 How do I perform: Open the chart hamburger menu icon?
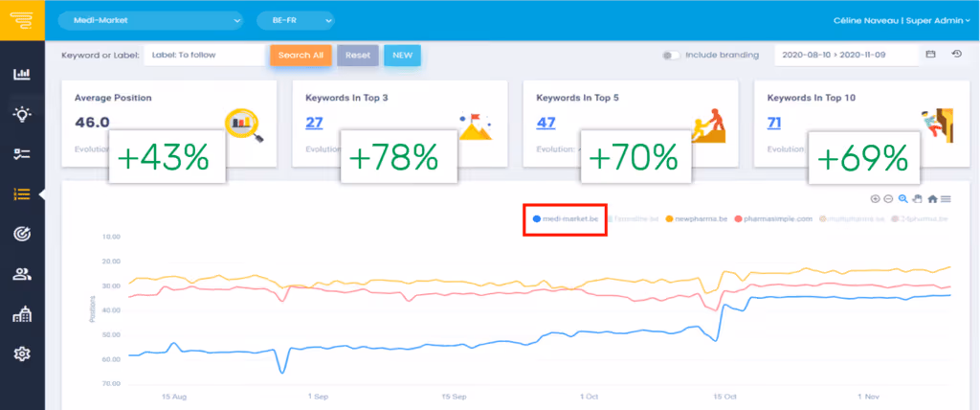[946, 199]
